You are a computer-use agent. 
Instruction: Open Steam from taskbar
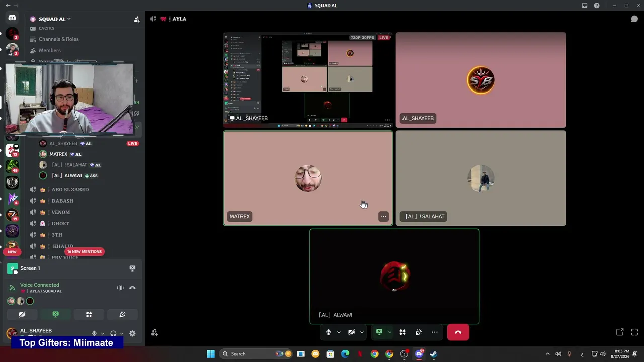[x=433, y=354]
